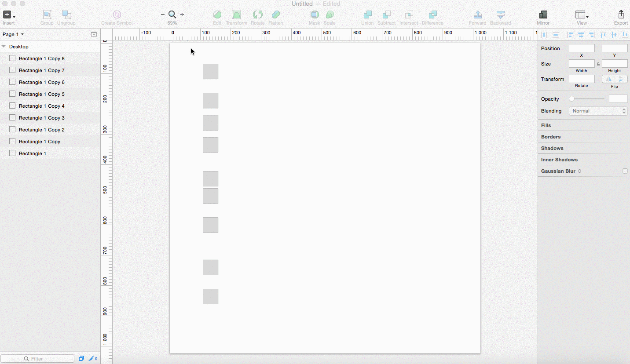Open the Page 1 dropdown
This screenshot has height=364, width=630.
click(x=13, y=34)
